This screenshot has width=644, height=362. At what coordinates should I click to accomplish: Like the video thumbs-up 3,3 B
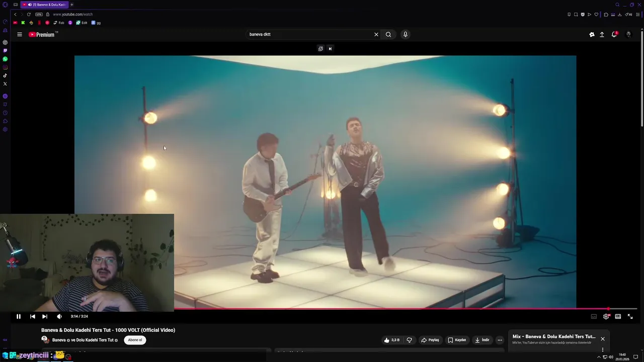[392, 340]
